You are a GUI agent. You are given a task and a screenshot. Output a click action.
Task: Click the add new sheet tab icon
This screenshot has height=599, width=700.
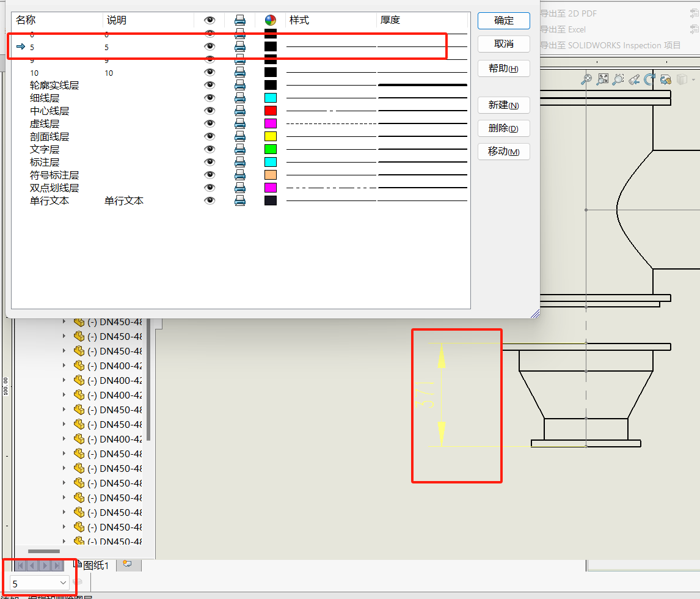(x=127, y=564)
